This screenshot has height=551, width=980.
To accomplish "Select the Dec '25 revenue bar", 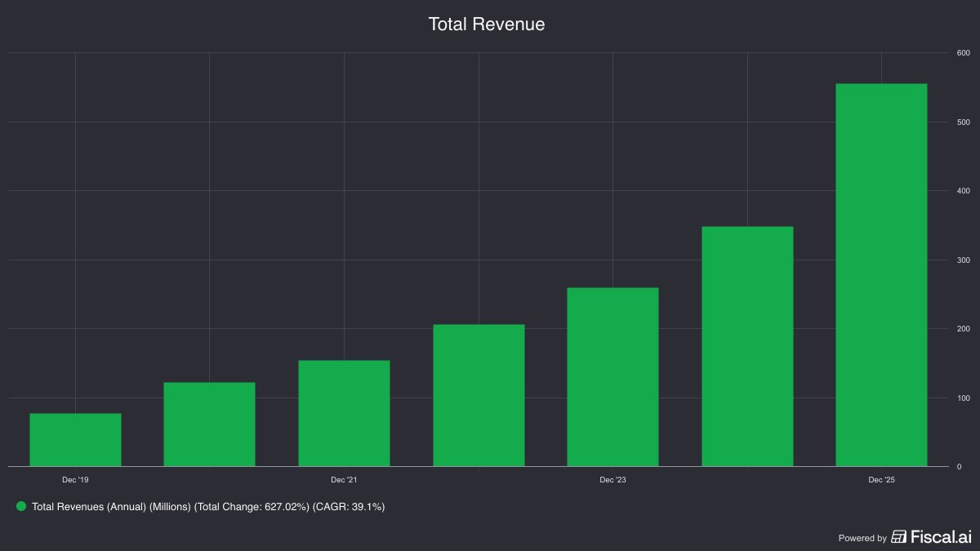I will [881, 275].
